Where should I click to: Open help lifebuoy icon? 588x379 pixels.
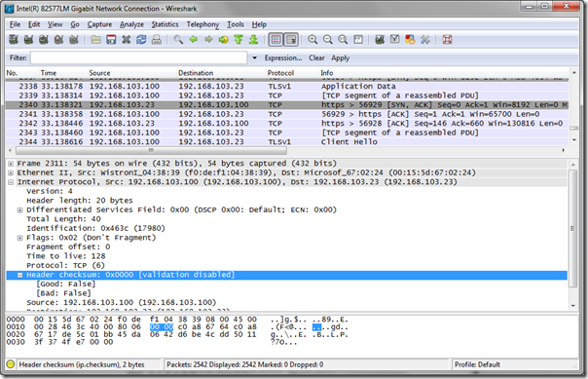(447, 39)
